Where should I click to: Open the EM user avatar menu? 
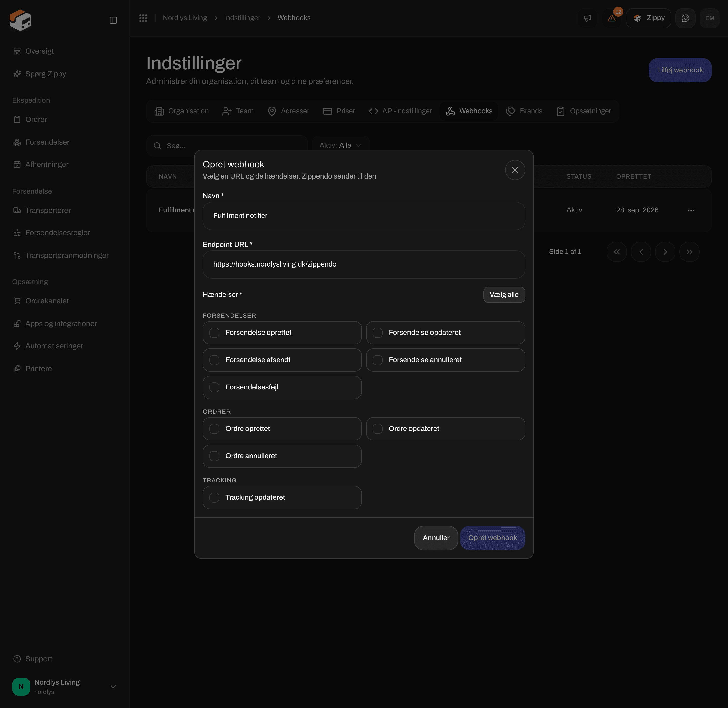pyautogui.click(x=709, y=18)
